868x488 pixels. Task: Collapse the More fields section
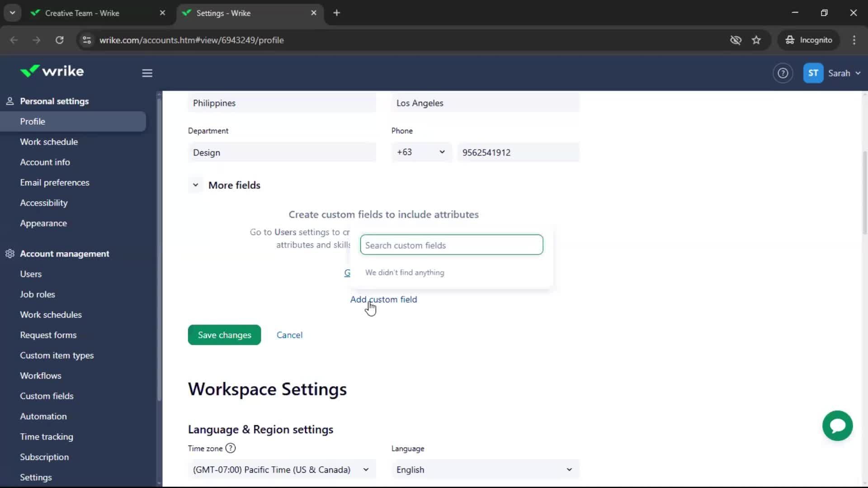195,185
